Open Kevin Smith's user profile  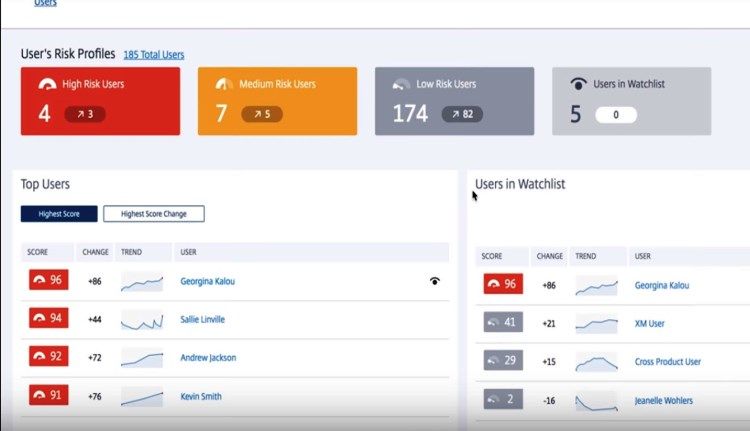pyautogui.click(x=201, y=396)
